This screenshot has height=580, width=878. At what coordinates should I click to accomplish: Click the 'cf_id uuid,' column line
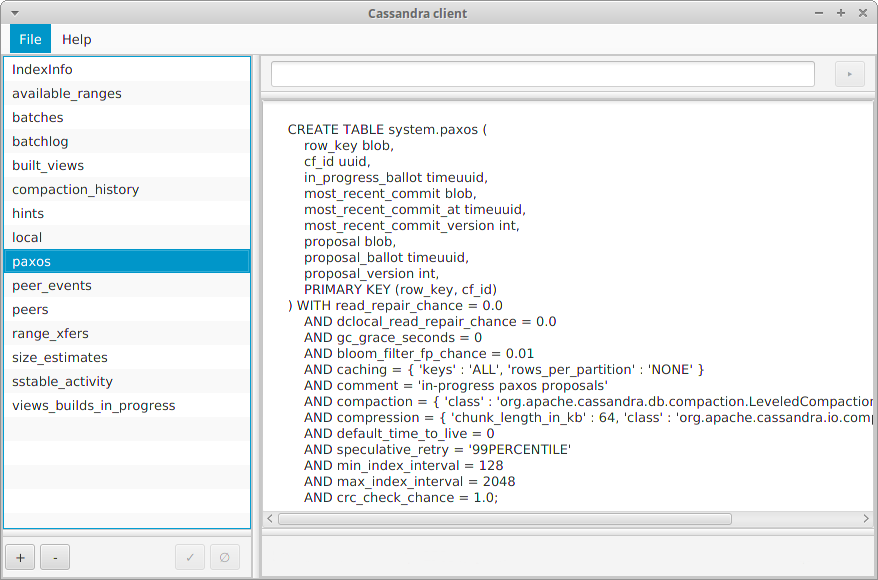click(x=338, y=162)
